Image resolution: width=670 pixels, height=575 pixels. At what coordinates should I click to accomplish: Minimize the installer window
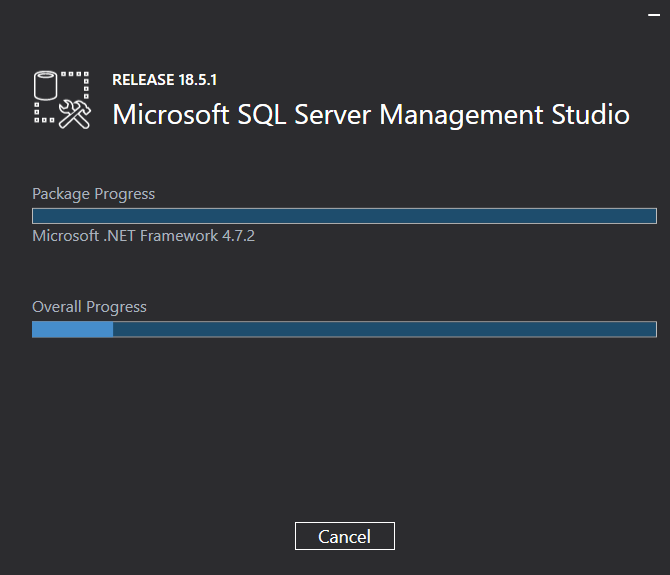(654, 15)
